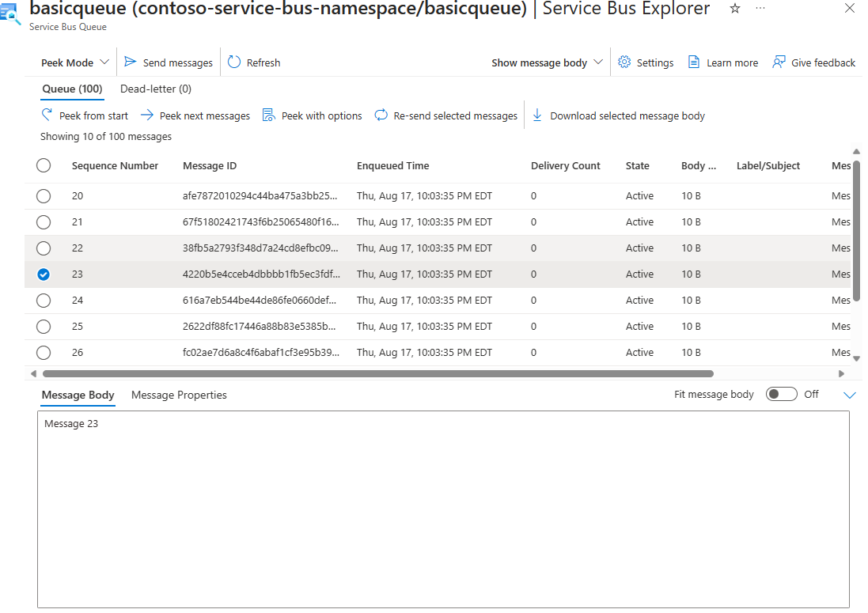Select the message with sequence number 22

click(44, 248)
